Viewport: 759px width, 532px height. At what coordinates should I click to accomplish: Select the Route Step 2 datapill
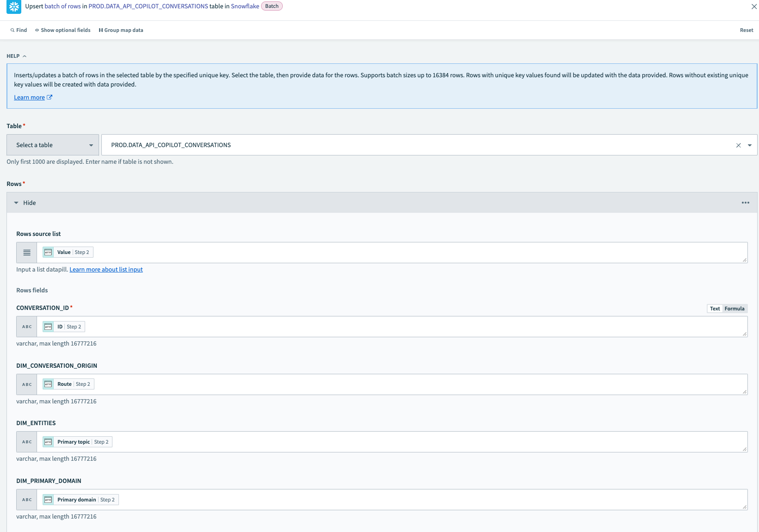coord(68,384)
